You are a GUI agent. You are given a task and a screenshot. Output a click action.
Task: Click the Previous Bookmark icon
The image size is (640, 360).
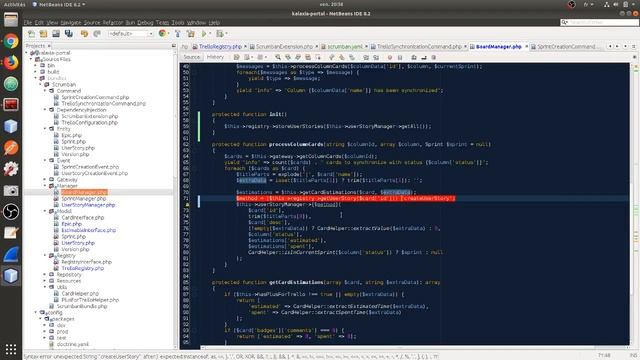[x=332, y=58]
